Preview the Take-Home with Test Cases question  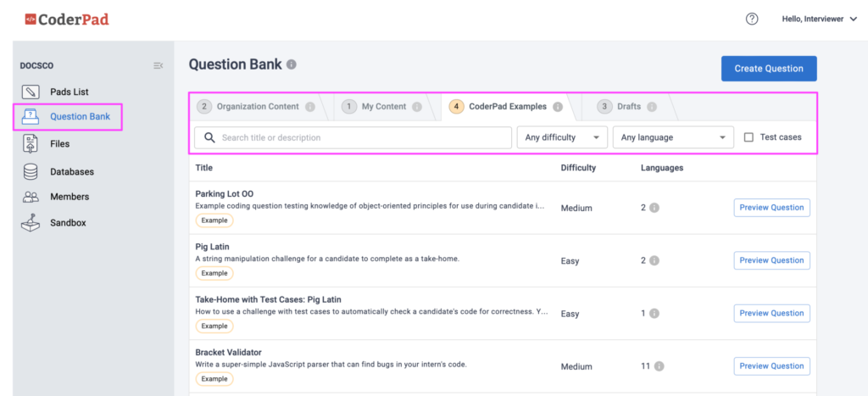(x=771, y=314)
